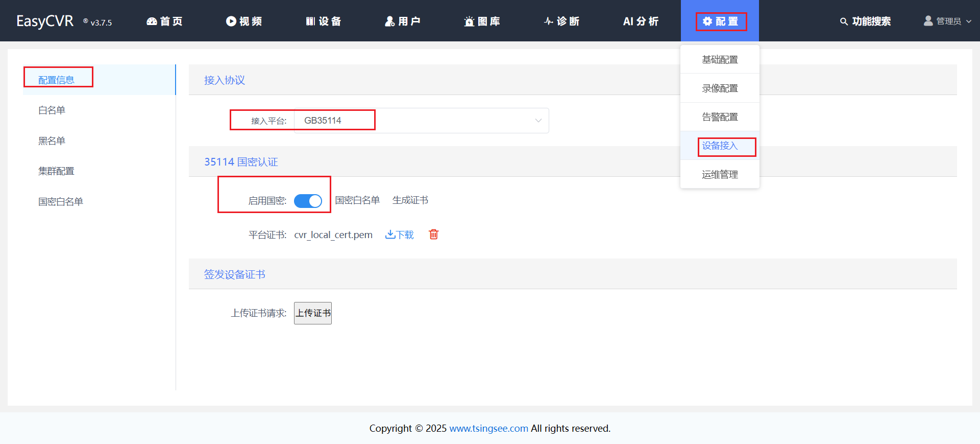The width and height of the screenshot is (980, 444).
Task: Expand the 接入平台 GB35114 dropdown
Action: (421, 121)
